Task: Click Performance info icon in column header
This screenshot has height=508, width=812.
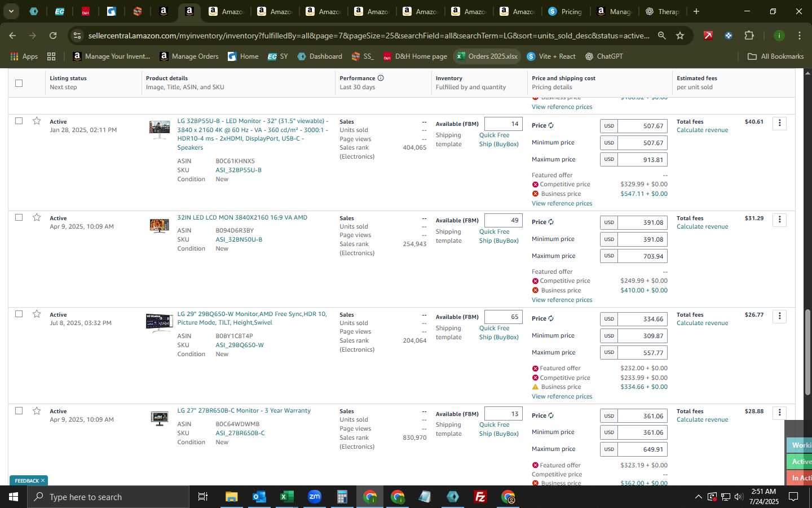Action: [x=381, y=78]
